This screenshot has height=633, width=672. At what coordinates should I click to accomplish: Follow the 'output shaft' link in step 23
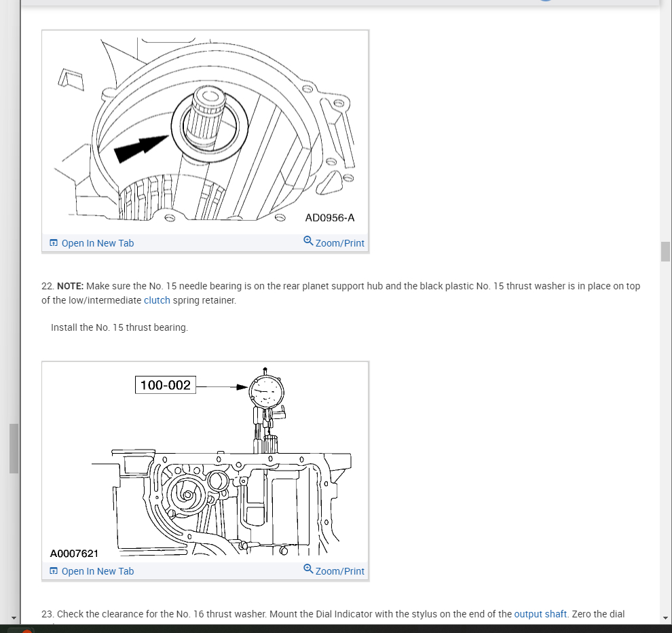[540, 614]
